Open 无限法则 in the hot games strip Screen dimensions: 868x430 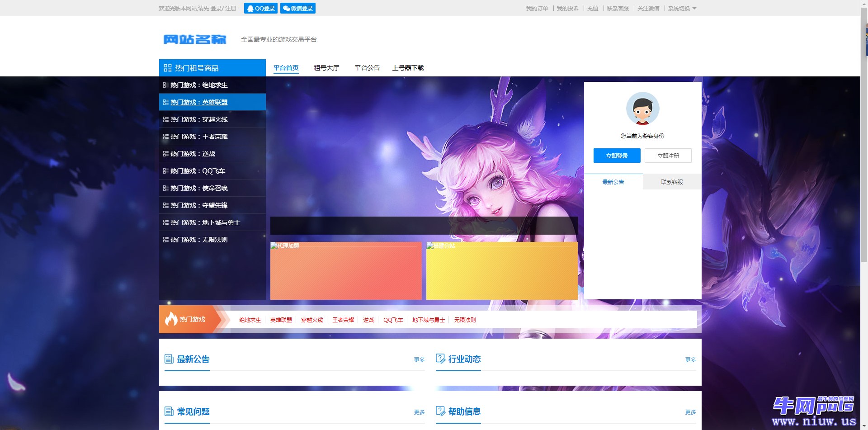[465, 320]
